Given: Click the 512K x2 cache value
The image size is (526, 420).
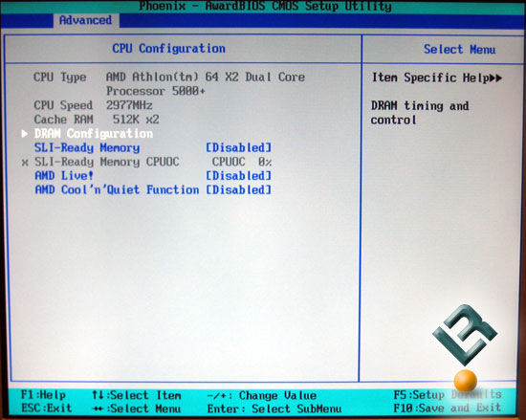Looking at the screenshot, I should coord(136,120).
